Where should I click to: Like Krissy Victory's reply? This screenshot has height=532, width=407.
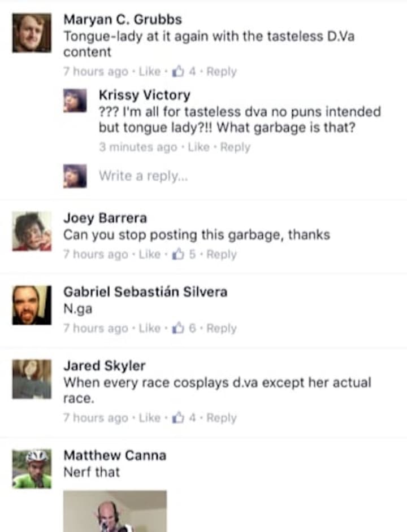tap(199, 147)
